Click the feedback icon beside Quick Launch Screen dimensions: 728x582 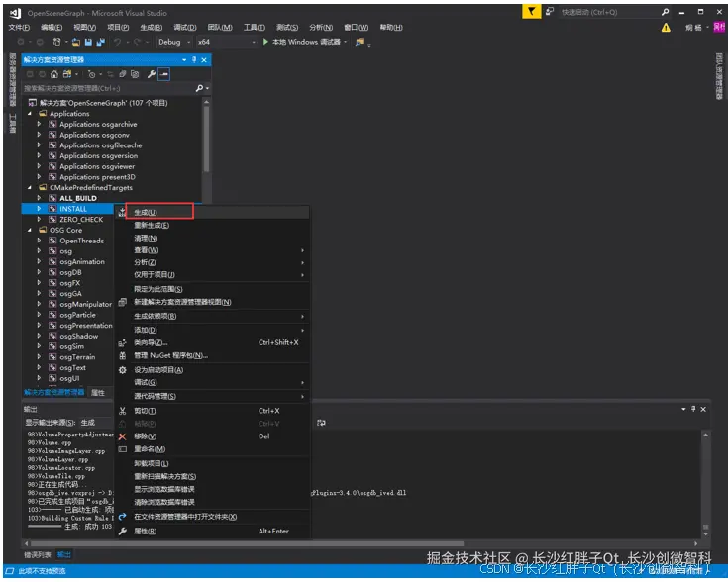(x=550, y=12)
